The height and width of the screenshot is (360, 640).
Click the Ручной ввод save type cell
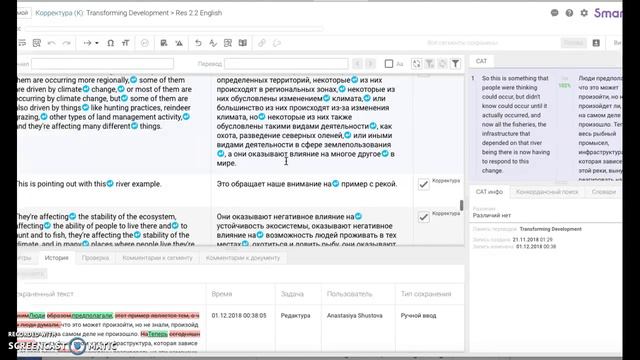pos(418,316)
